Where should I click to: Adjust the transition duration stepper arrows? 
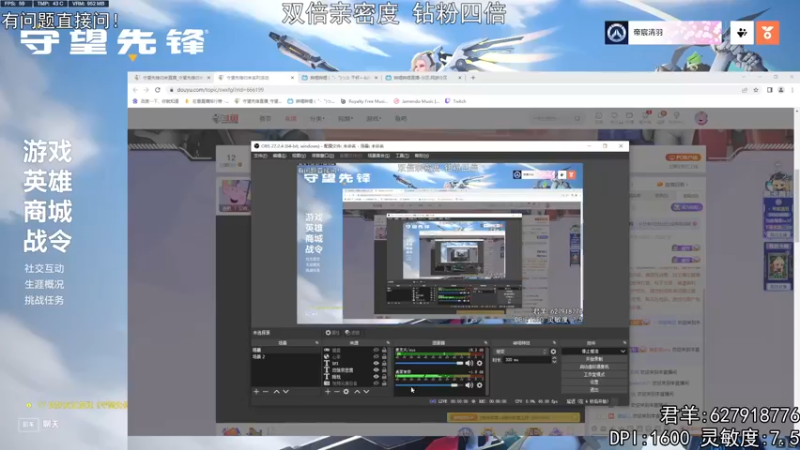coord(554,360)
